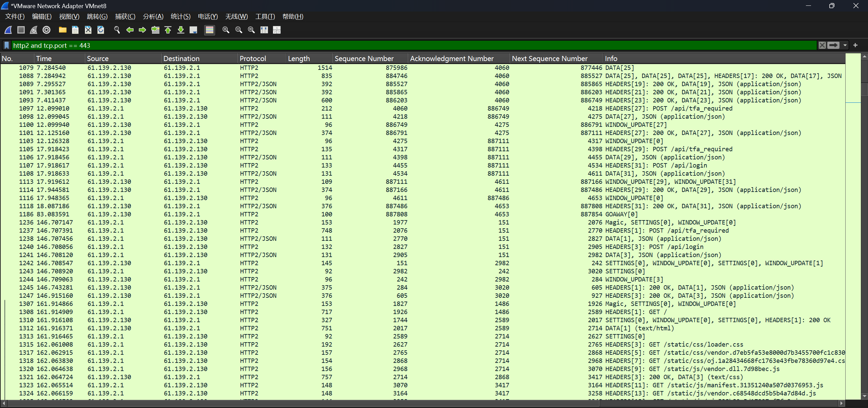Toggle auto-scroll during live capture
Screen dimensions: 868x408
(193, 30)
